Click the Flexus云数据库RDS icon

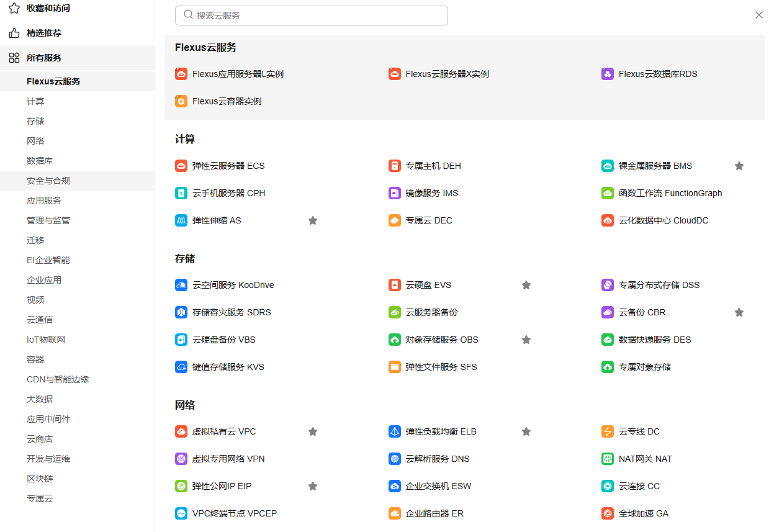[x=608, y=74]
